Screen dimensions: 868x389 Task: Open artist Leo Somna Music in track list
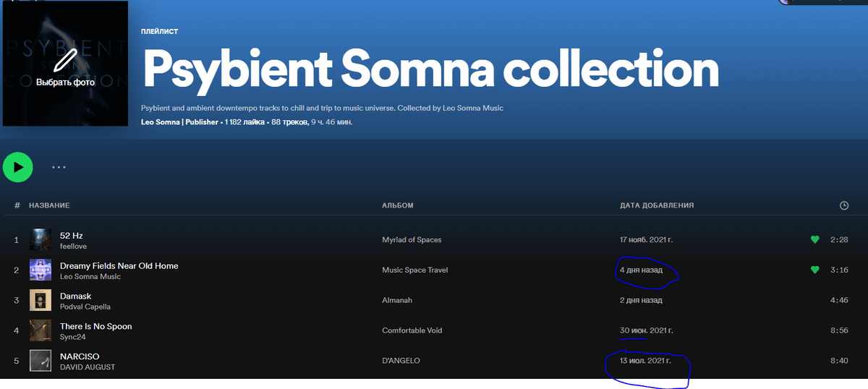[90, 277]
